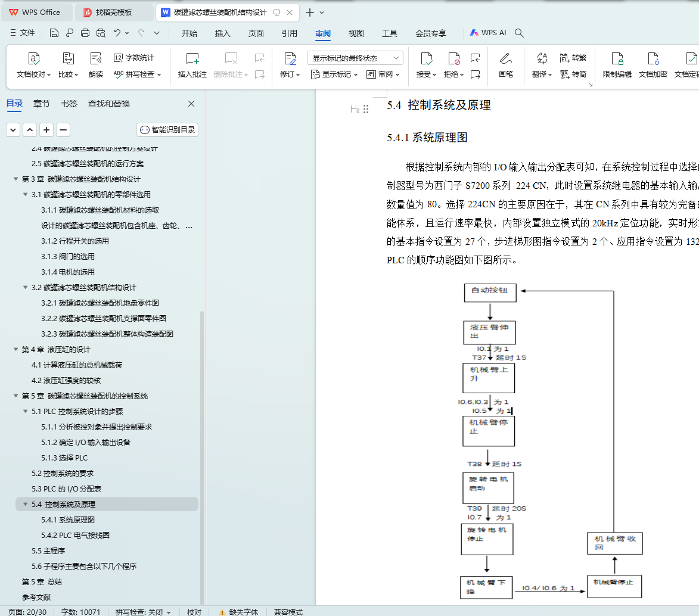
Task: Open the 接受 accept dropdown
Action: (426, 65)
